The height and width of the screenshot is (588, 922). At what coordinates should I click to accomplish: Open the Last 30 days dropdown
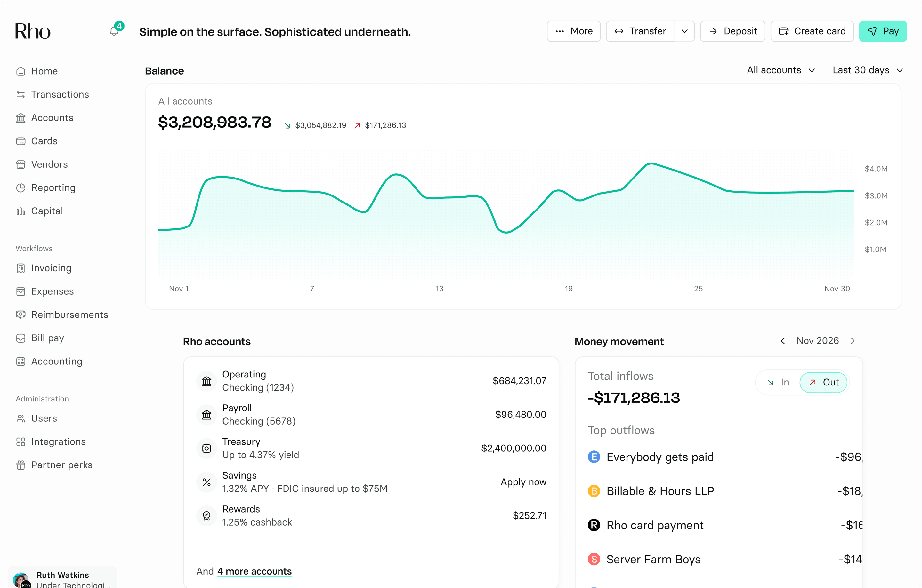tap(868, 70)
